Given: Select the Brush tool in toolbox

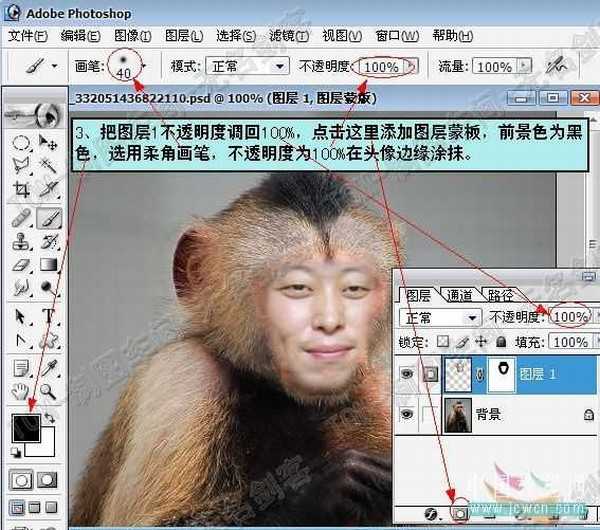Looking at the screenshot, I should click(x=49, y=218).
